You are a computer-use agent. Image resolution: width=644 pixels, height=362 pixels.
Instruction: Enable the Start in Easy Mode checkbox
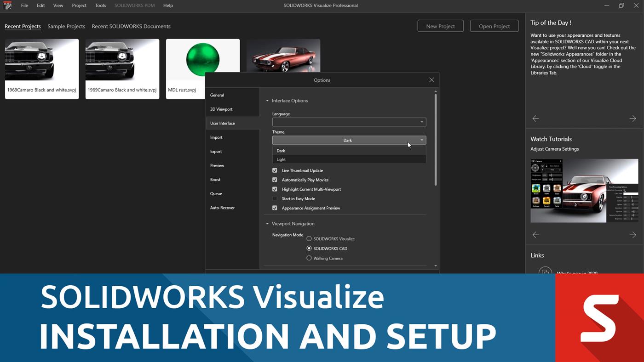coord(275,198)
